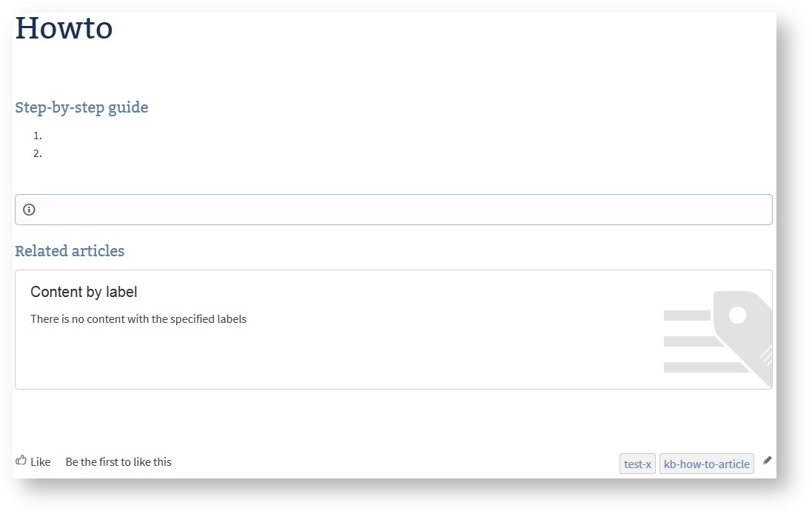The height and width of the screenshot is (514, 812).
Task: Click the bottom gray bar beside the tag
Action: [x=703, y=367]
